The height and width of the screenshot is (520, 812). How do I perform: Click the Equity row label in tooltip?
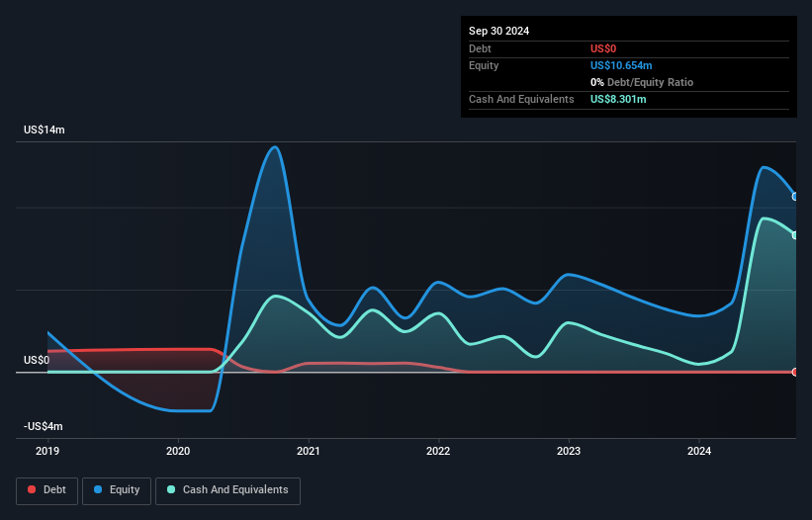484,65
